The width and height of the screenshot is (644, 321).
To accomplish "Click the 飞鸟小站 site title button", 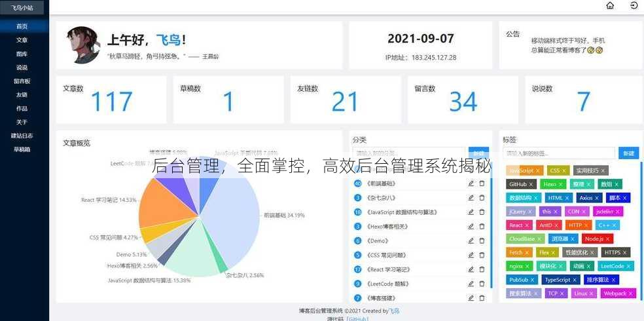I will pos(22,8).
